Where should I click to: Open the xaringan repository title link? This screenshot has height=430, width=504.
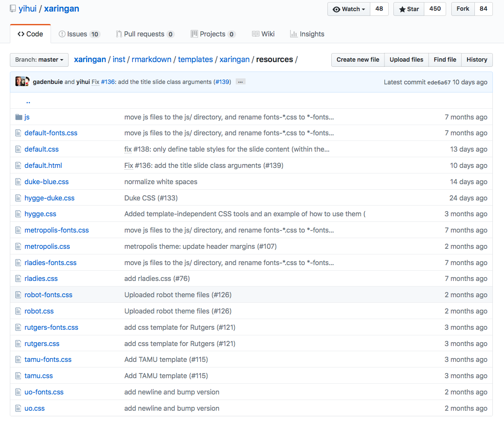pyautogui.click(x=61, y=9)
